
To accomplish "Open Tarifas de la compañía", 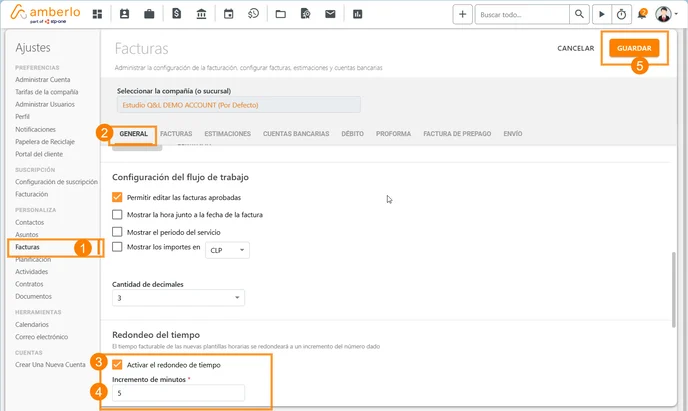I will point(47,92).
